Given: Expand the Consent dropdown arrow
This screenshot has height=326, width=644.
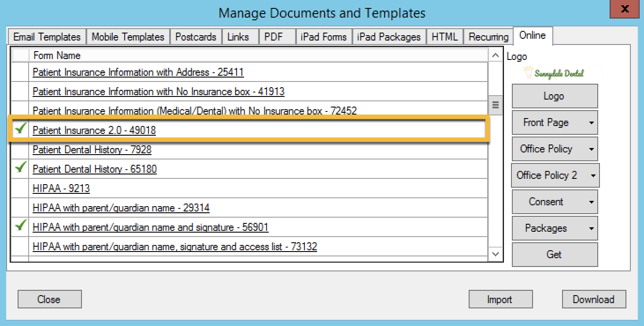Looking at the screenshot, I should (591, 202).
